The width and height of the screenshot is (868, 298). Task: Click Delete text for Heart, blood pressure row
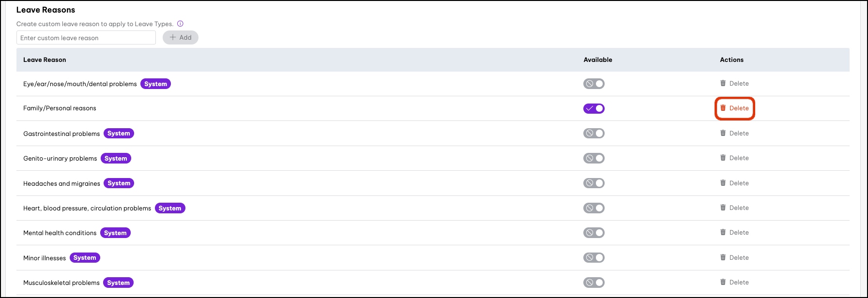[x=739, y=208]
